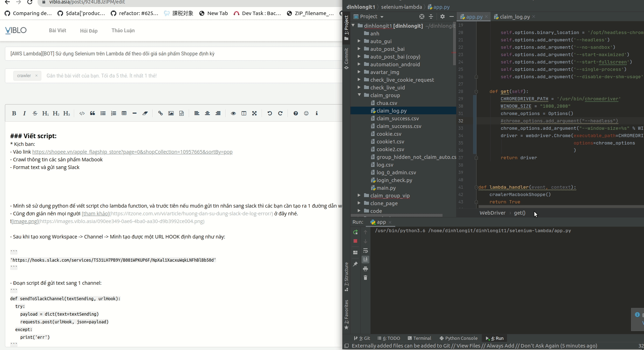The height and width of the screenshot is (350, 644).
Task: Toggle bold formatting in the Viblo editor
Action: (14, 113)
